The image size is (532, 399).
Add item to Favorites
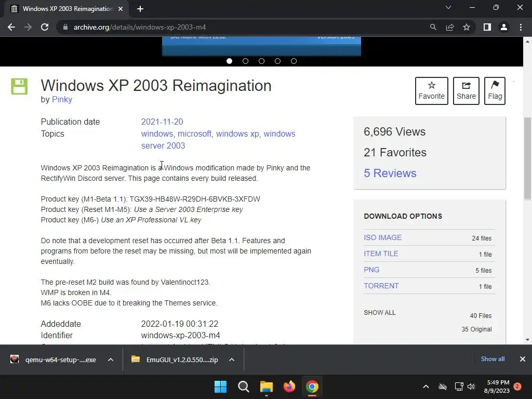(432, 90)
